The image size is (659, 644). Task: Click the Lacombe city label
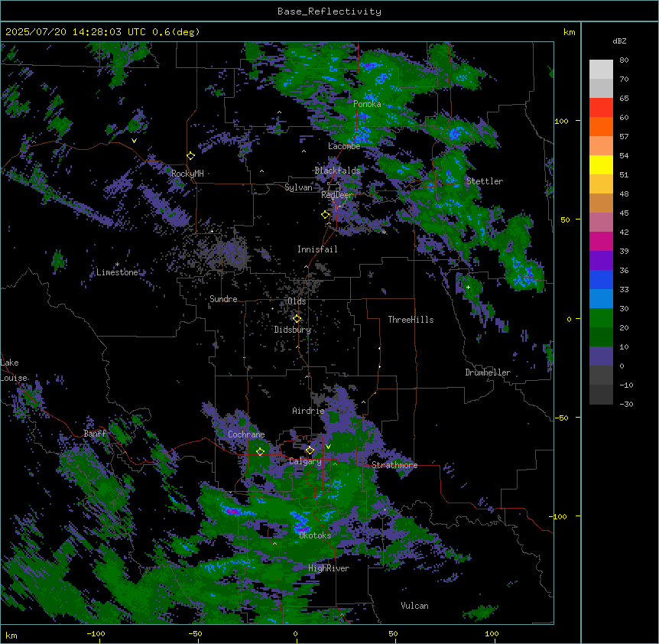point(344,146)
